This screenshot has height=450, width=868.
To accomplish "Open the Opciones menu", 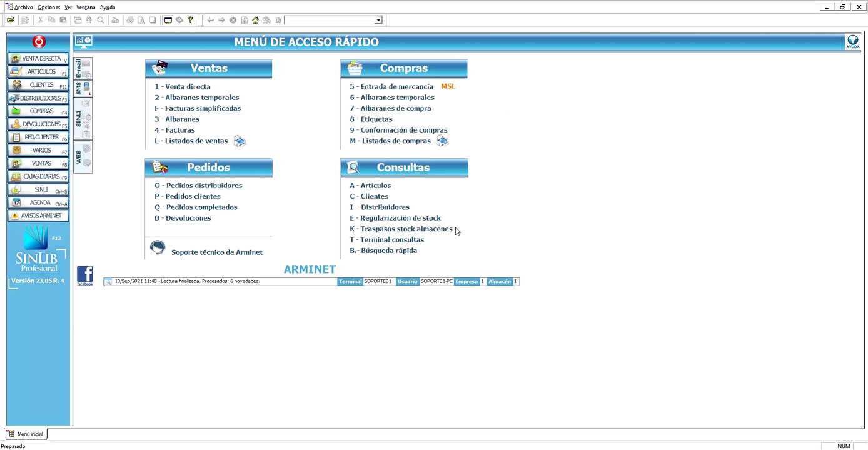I will (49, 7).
